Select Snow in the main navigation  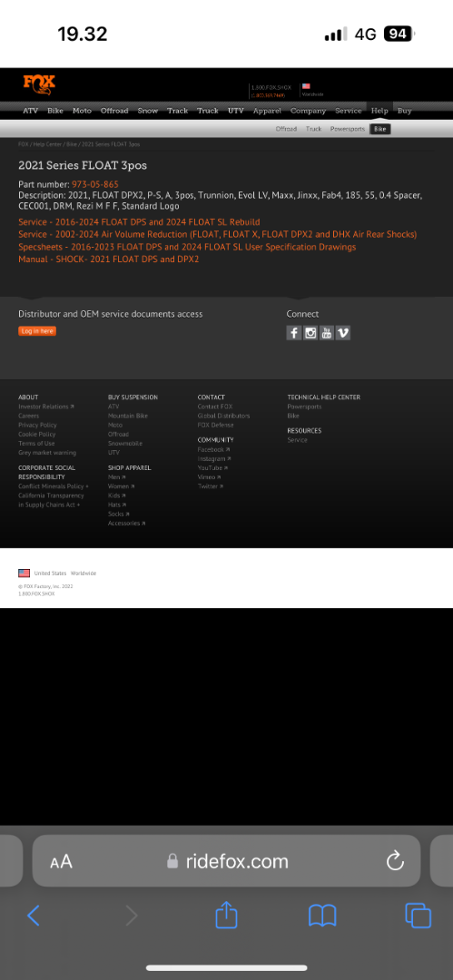tap(148, 111)
